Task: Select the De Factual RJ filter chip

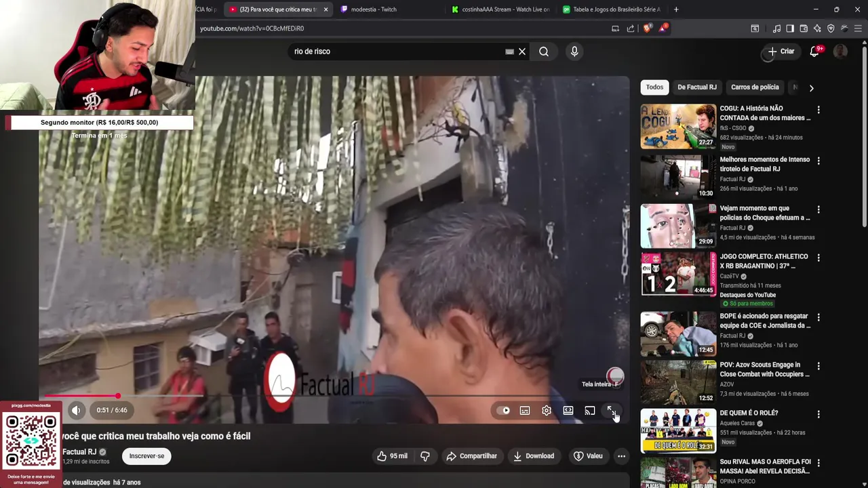Action: [697, 87]
